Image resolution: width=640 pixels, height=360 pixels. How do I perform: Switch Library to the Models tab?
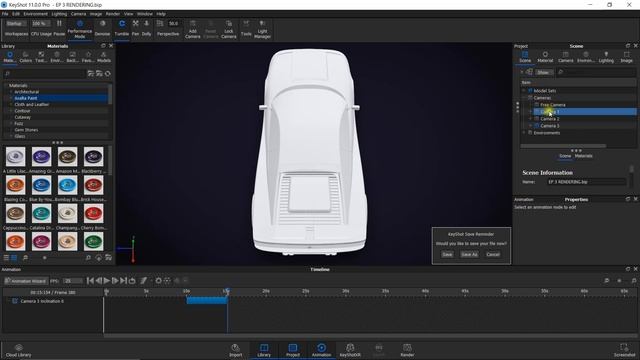(104, 57)
